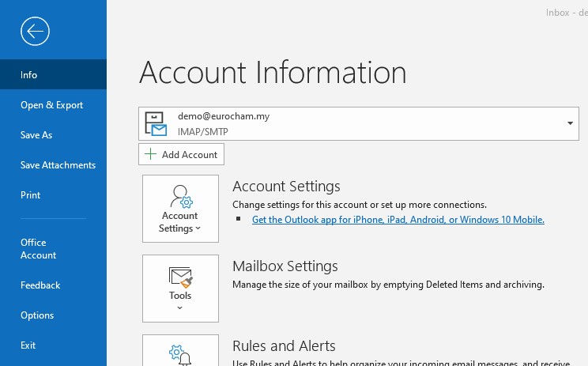Click the gear-and-bell Rules and Alerts icon
The image size is (588, 366).
[x=180, y=355]
